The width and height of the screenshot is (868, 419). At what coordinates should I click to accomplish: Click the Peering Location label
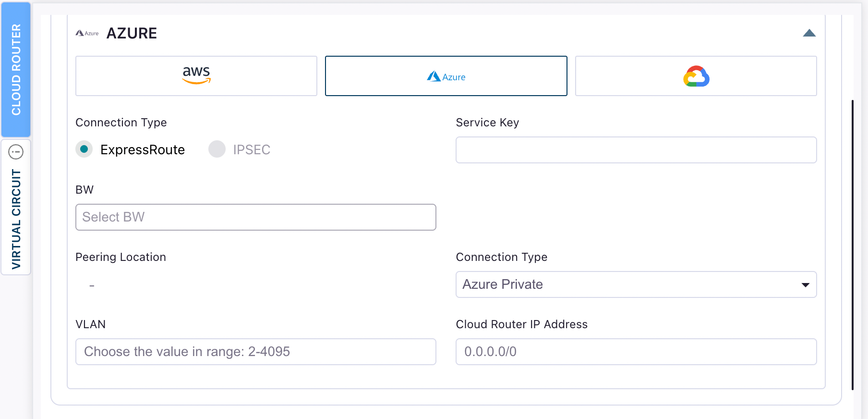121,257
